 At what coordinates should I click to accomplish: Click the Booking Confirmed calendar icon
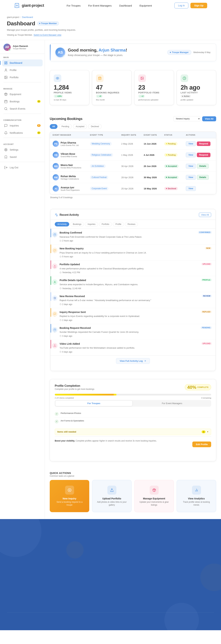(55, 235)
